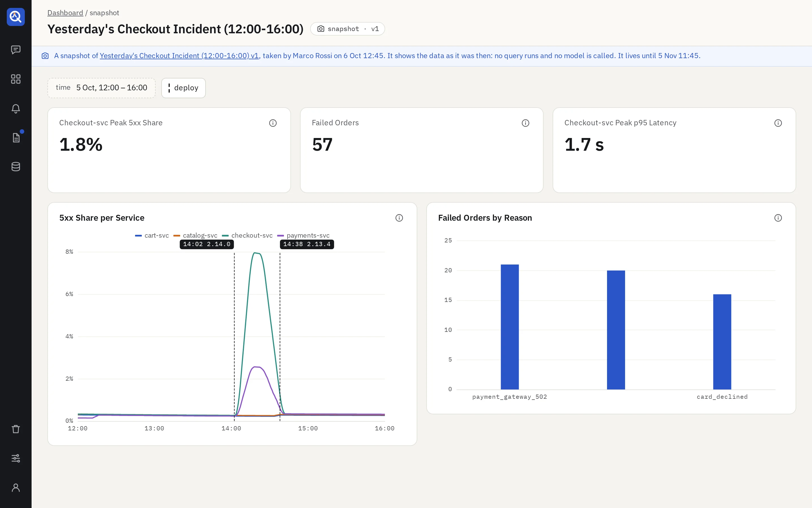
Task: Show info for Checkout-svc Peak p95 Latency
Action: 778,123
